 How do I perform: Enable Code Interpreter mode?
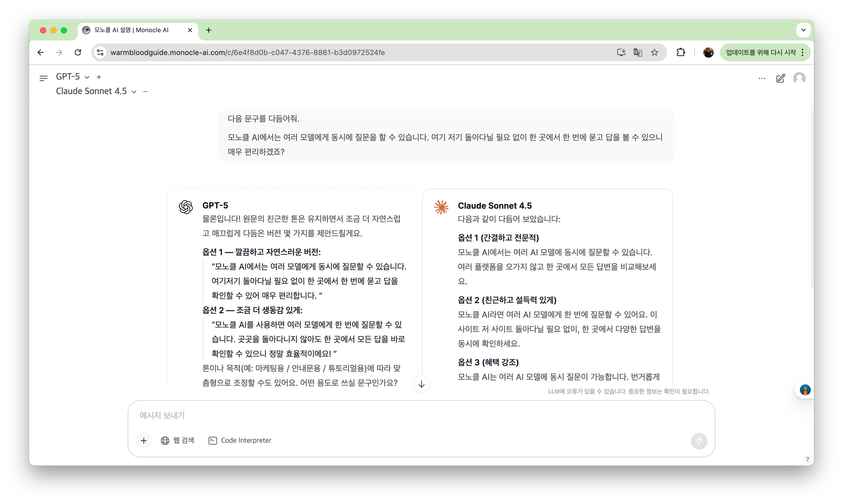[240, 440]
